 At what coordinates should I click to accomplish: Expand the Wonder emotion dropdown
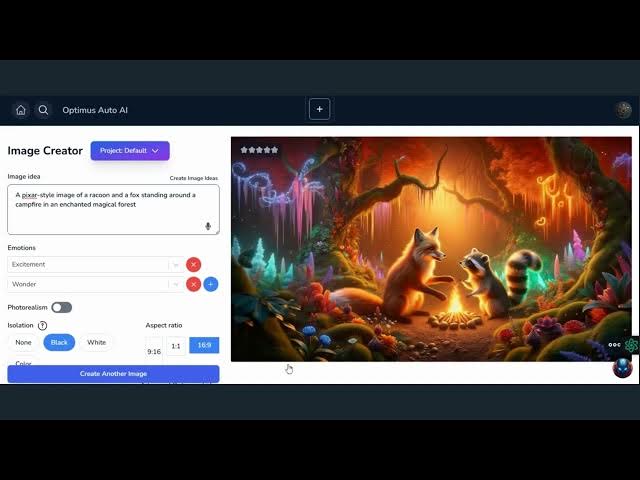point(176,284)
